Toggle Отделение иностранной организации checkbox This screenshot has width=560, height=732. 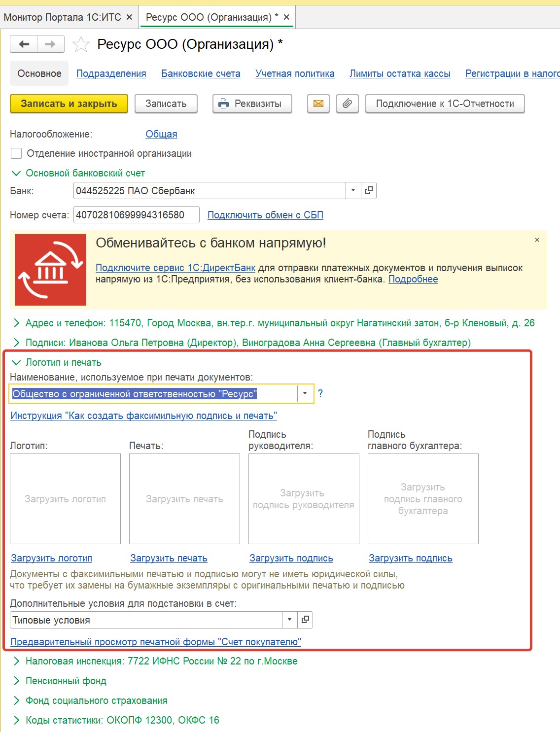(16, 153)
